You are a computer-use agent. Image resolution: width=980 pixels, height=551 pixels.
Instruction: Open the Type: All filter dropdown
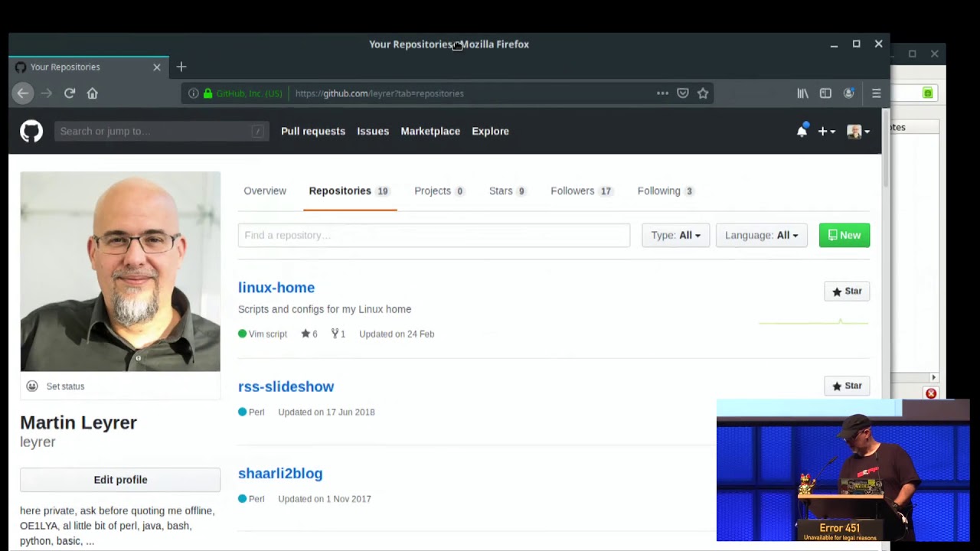point(676,235)
